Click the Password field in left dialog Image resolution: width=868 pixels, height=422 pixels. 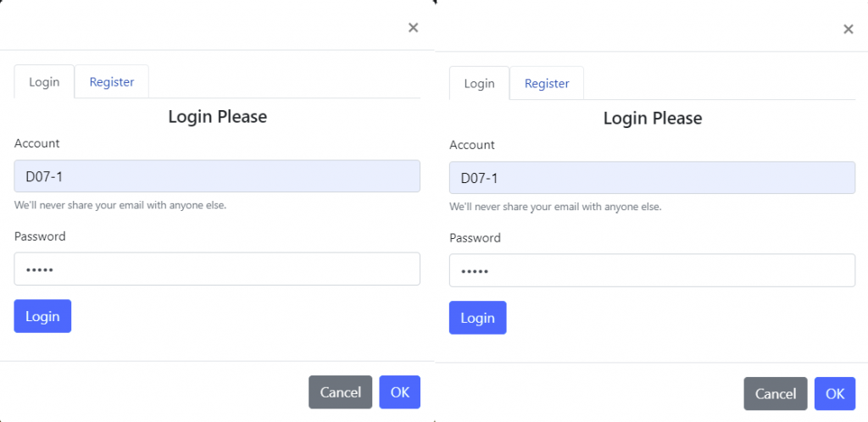[217, 269]
